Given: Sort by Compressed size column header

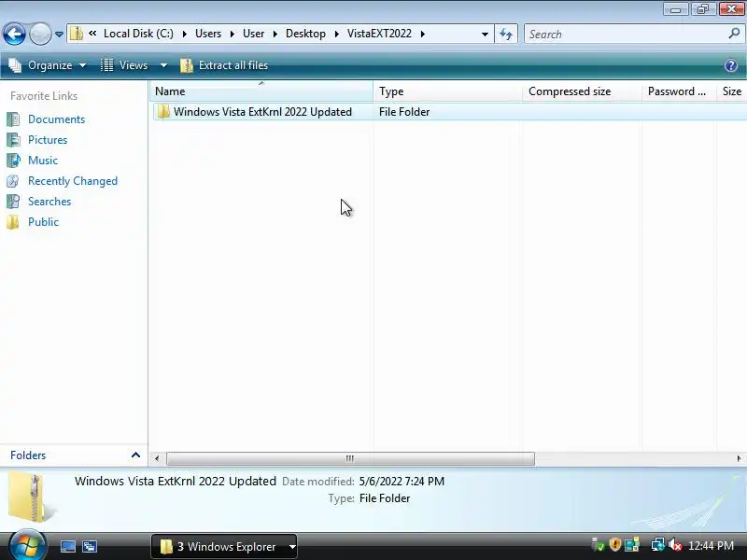Looking at the screenshot, I should pyautogui.click(x=582, y=91).
